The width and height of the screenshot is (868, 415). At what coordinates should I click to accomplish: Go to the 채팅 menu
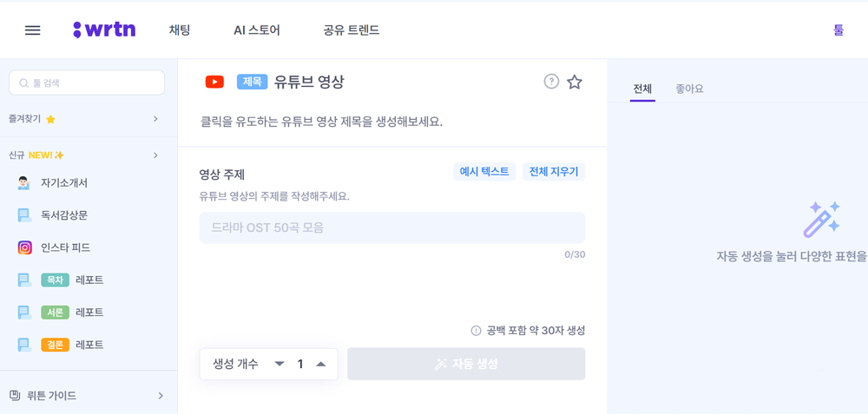180,30
